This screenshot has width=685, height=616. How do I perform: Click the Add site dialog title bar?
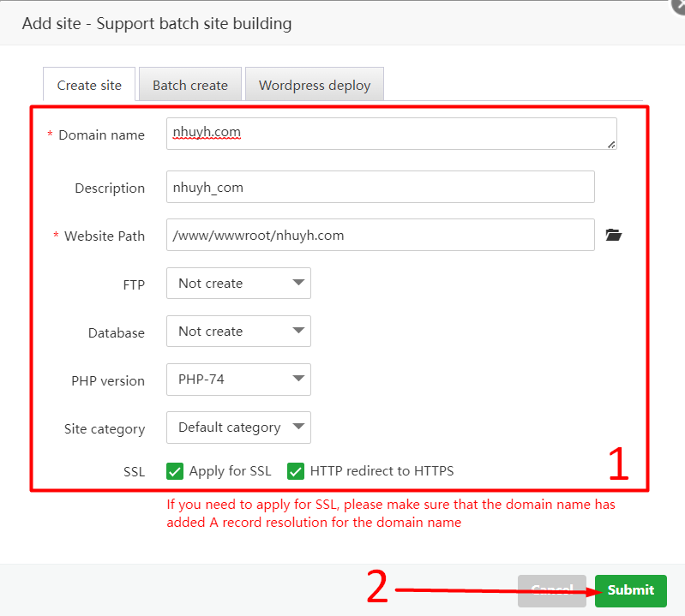click(157, 24)
